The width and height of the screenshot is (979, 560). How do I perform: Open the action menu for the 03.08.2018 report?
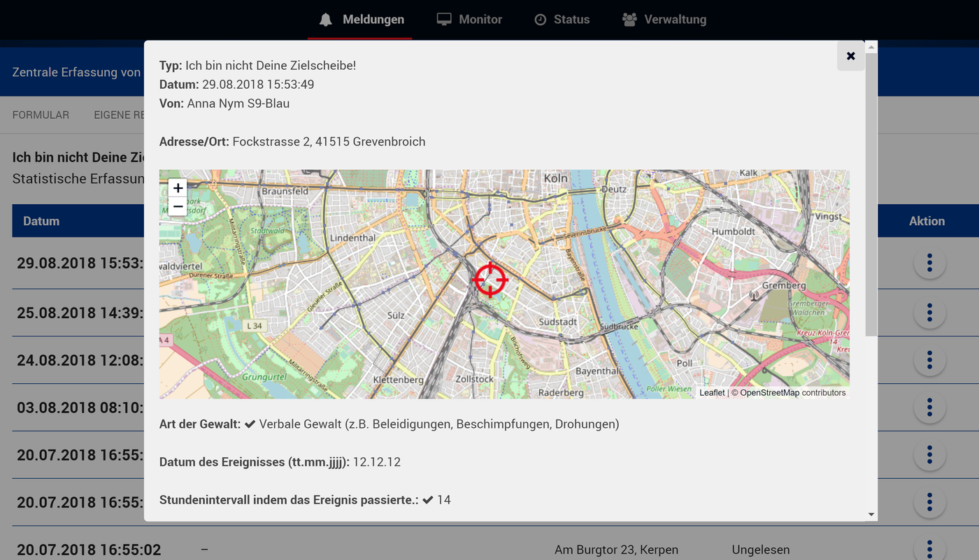929,408
